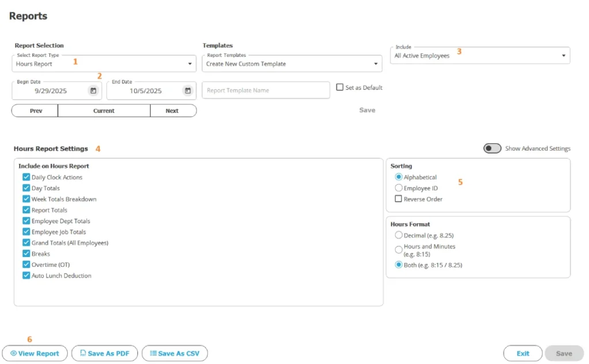589x364 pixels.
Task: Click the Exit button
Action: pyautogui.click(x=522, y=354)
